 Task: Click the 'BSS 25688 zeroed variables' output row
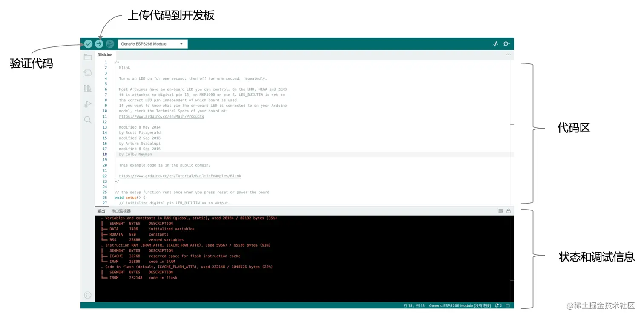(143, 240)
